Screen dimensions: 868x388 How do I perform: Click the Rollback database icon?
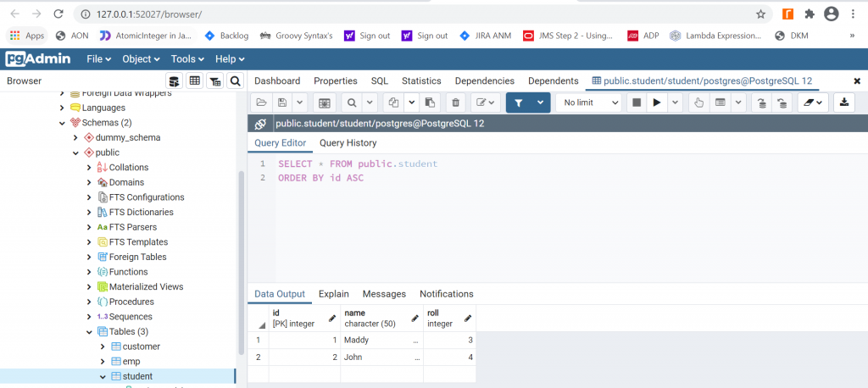[782, 103]
